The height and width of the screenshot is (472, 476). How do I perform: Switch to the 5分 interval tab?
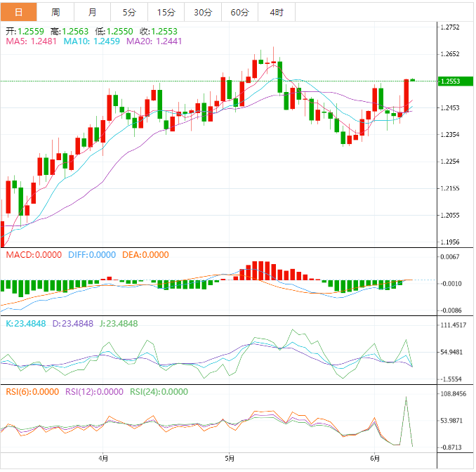[129, 13]
